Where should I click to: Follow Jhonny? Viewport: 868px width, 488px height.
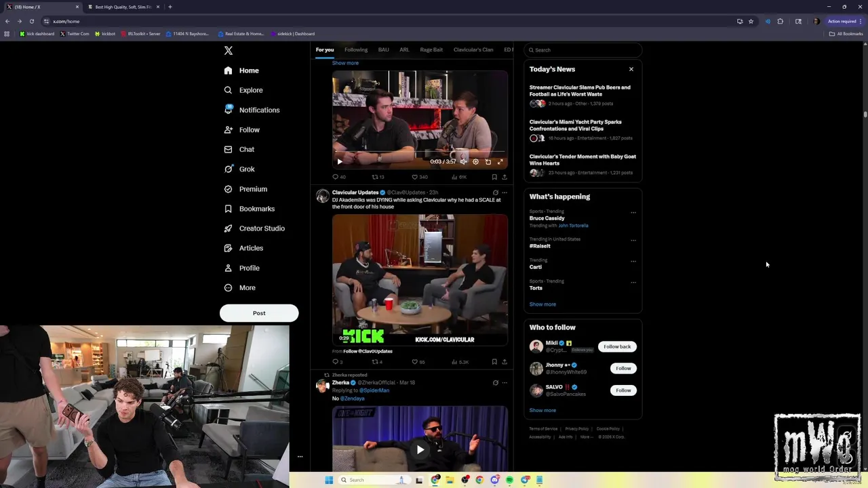coord(623,369)
